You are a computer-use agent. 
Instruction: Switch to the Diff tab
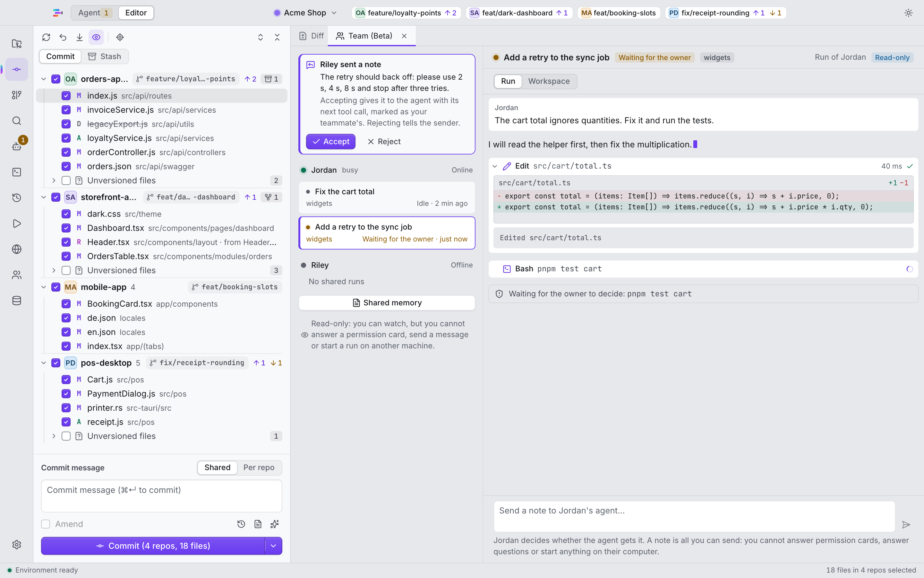[x=312, y=36]
